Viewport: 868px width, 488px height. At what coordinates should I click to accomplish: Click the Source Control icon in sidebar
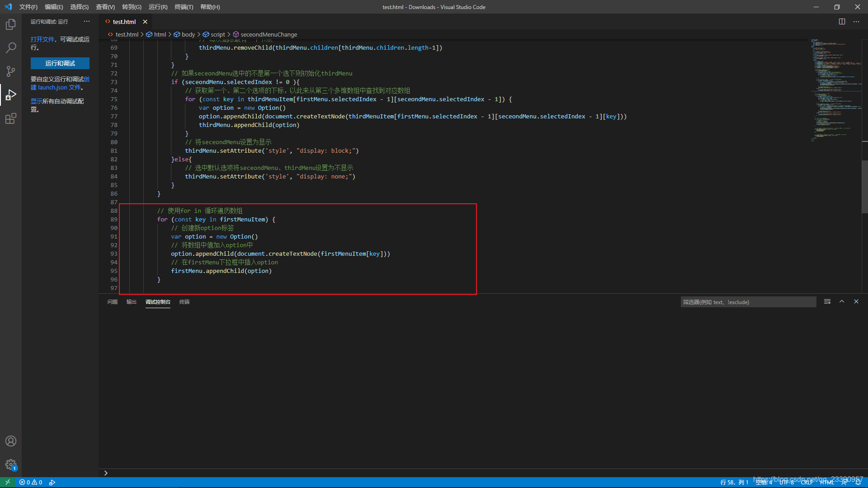click(11, 70)
